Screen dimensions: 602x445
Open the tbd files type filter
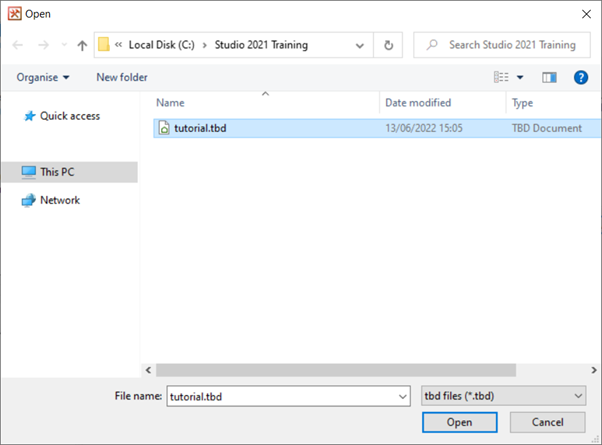click(503, 396)
